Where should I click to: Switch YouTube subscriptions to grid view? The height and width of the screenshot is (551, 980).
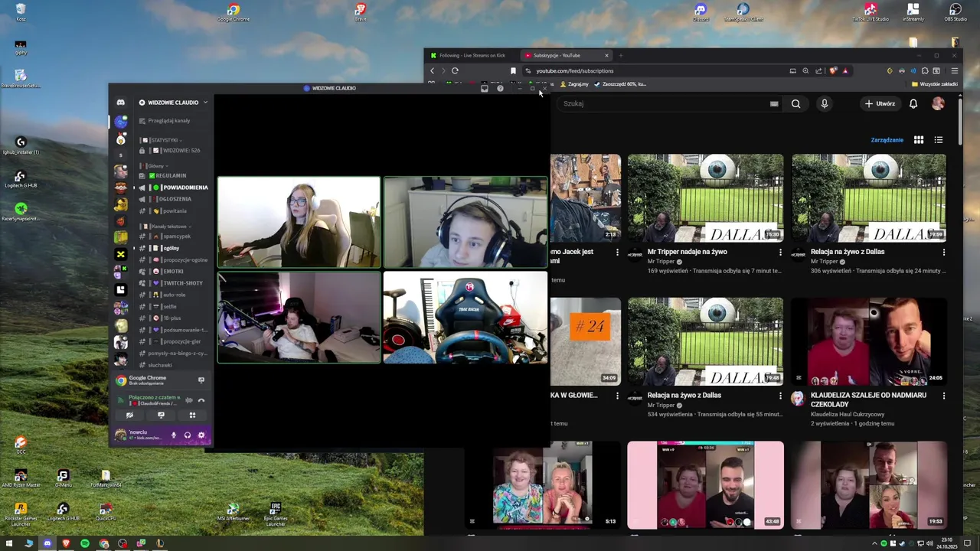tap(919, 140)
